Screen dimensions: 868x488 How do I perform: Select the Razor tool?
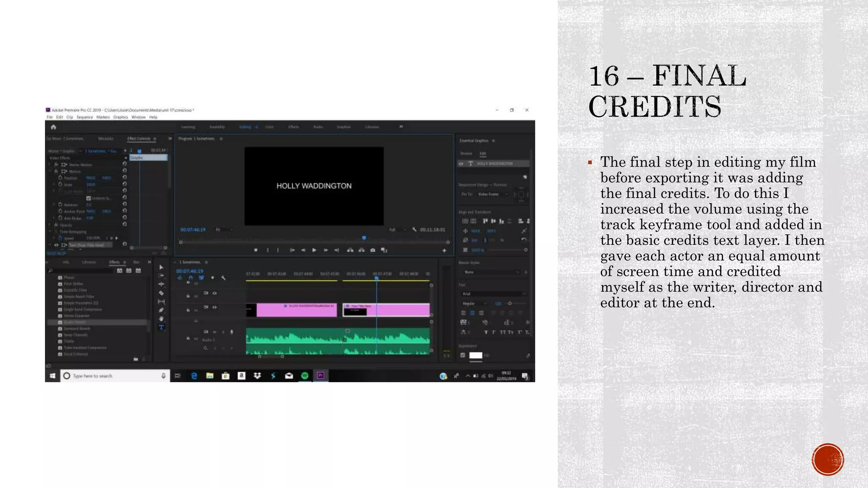(x=161, y=293)
